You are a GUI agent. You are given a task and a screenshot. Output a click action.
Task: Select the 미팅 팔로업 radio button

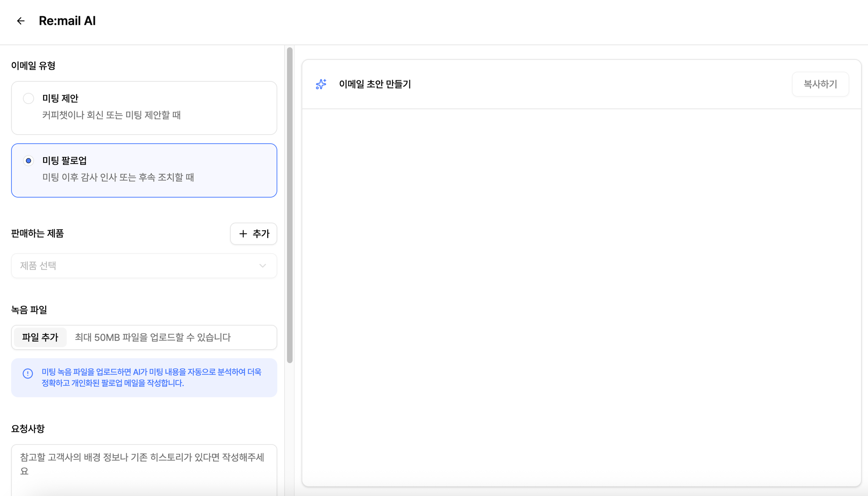28,161
